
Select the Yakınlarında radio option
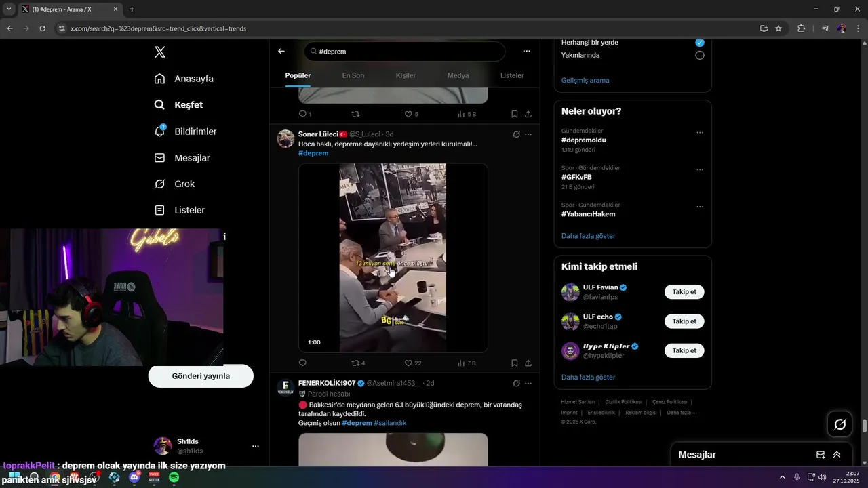click(700, 55)
